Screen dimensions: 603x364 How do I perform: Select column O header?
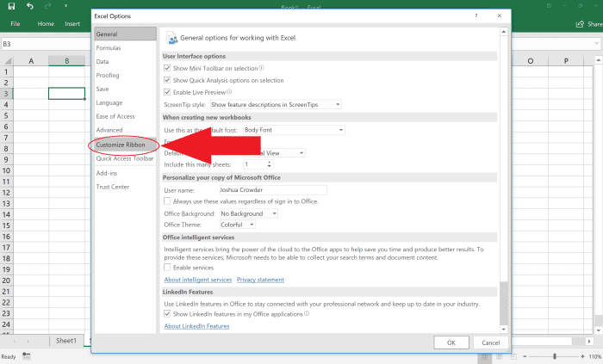tap(531, 60)
